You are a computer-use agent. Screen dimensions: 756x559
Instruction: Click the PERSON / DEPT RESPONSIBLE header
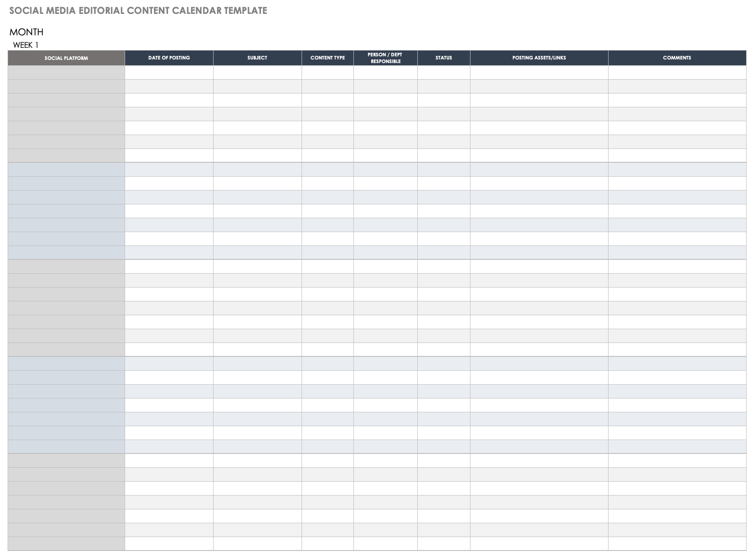pyautogui.click(x=385, y=58)
